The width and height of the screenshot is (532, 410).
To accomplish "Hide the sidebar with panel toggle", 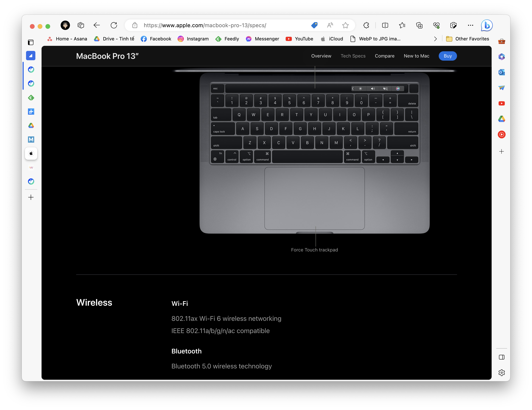I will (501, 357).
